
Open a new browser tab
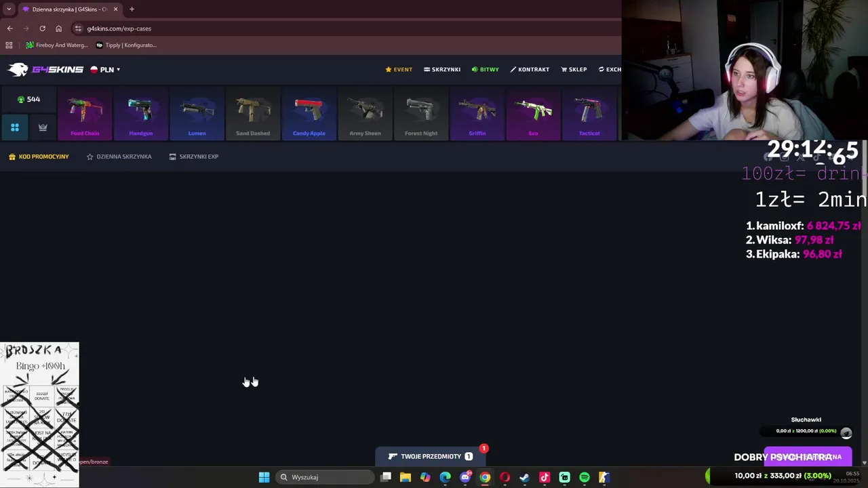pos(132,9)
